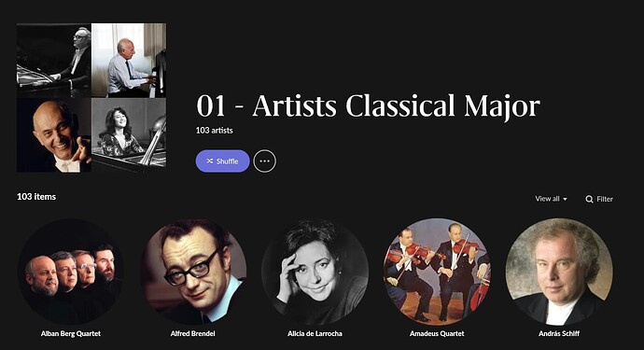Click the Alfred Brendel name link
644x350 pixels.
coord(193,333)
